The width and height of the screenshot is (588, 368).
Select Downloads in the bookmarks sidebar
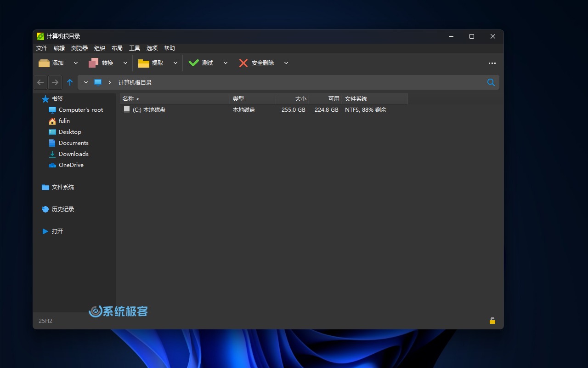coord(73,154)
